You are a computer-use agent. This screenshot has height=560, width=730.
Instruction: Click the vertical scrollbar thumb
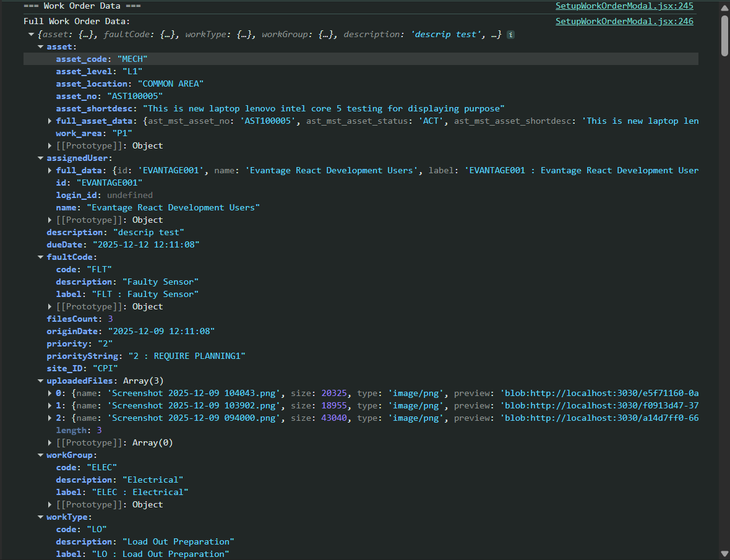click(x=724, y=36)
